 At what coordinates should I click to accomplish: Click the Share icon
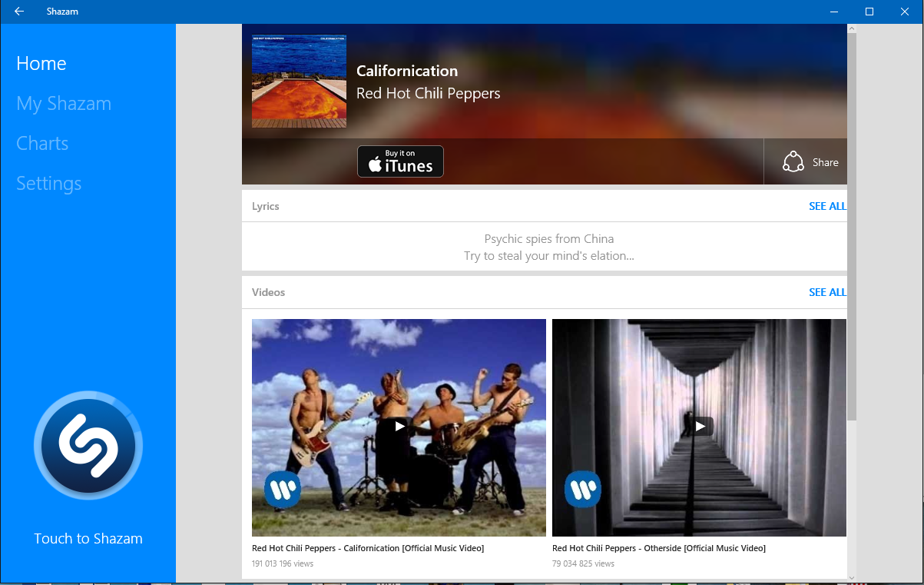[x=793, y=162]
